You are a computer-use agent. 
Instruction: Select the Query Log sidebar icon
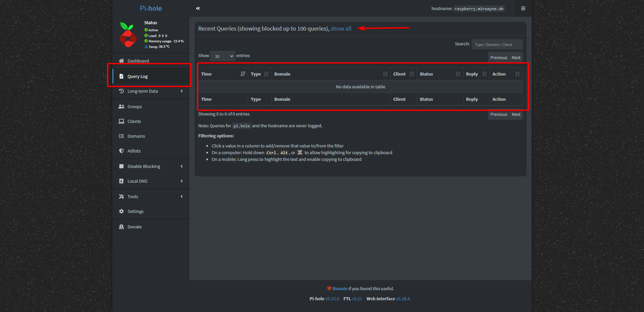[x=121, y=76]
